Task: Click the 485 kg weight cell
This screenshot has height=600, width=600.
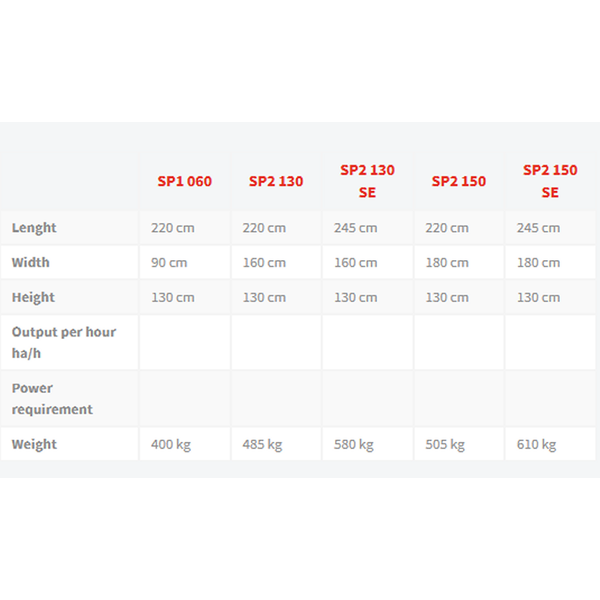Action: click(x=276, y=444)
